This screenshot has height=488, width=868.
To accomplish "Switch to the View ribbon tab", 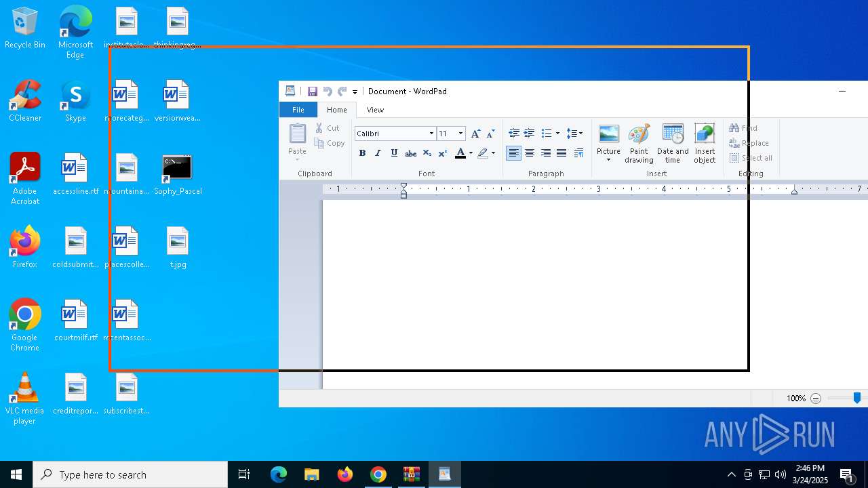I will coord(375,110).
